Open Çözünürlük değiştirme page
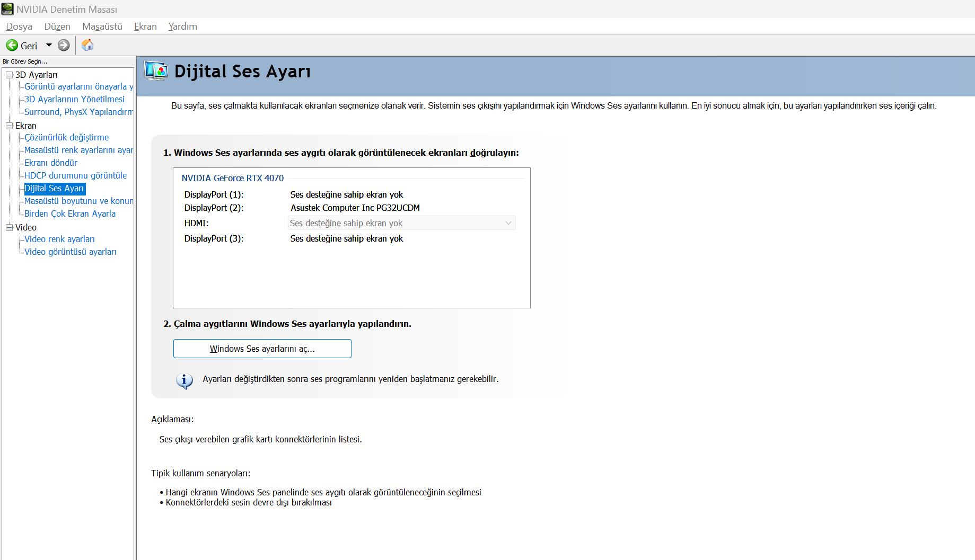This screenshot has width=975, height=560. point(66,137)
